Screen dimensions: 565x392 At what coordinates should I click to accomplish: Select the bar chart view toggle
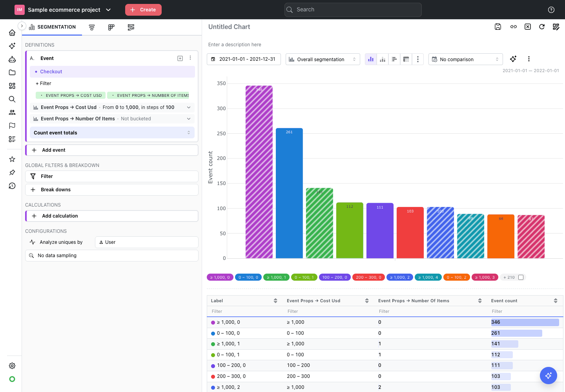371,59
